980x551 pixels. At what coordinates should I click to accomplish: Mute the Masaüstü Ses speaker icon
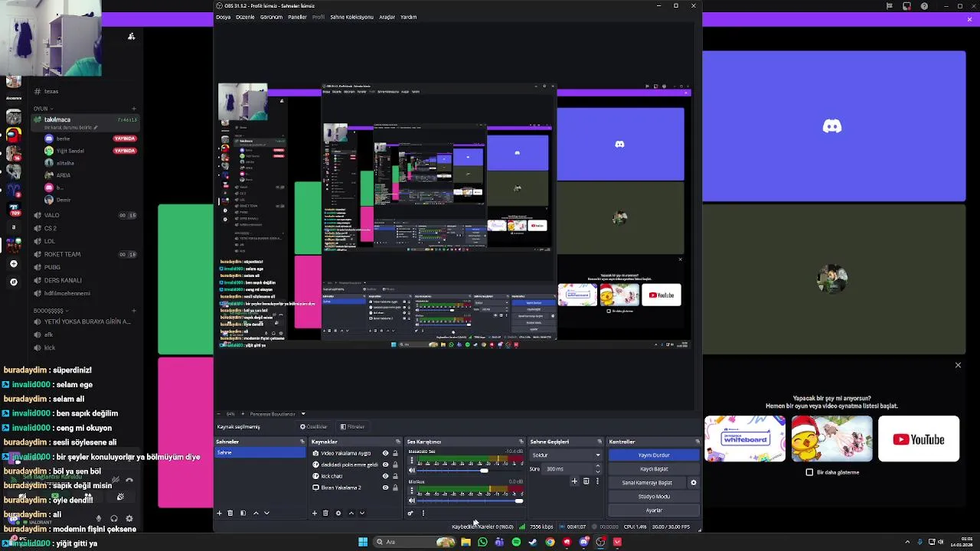(x=412, y=471)
